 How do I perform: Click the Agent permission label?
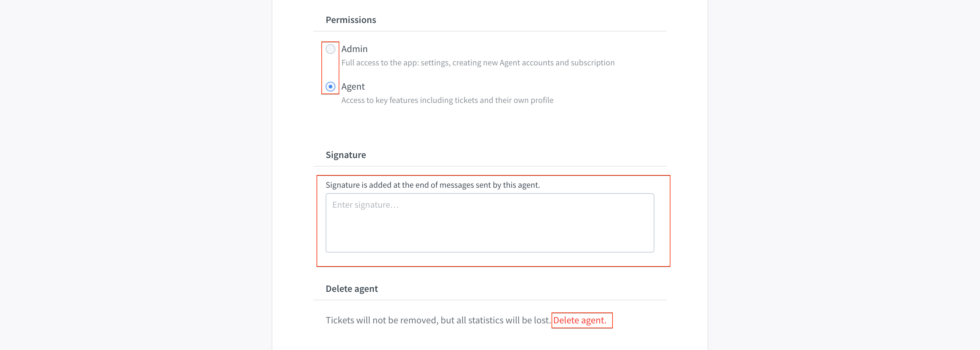coord(353,87)
